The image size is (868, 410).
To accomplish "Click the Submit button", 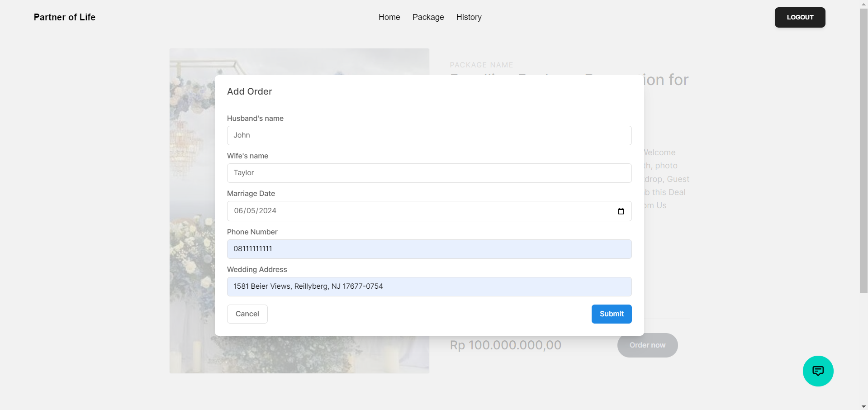I will [x=612, y=314].
